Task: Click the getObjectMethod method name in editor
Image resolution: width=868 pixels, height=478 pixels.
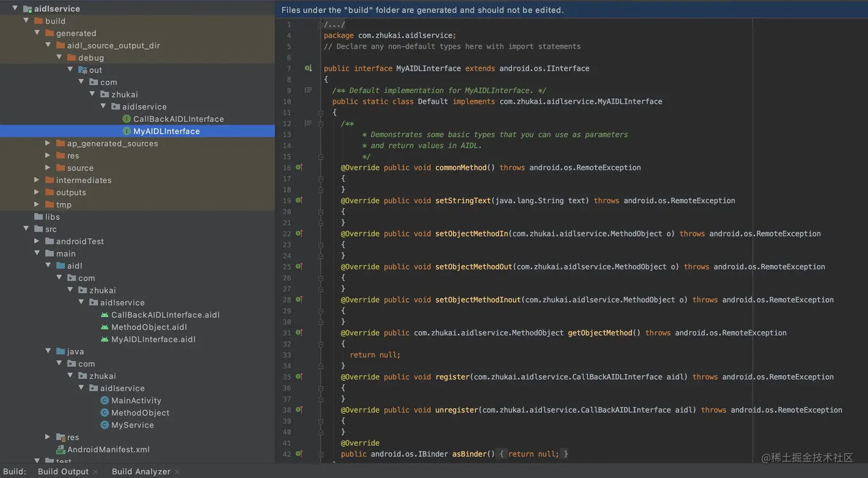Action: click(600, 333)
